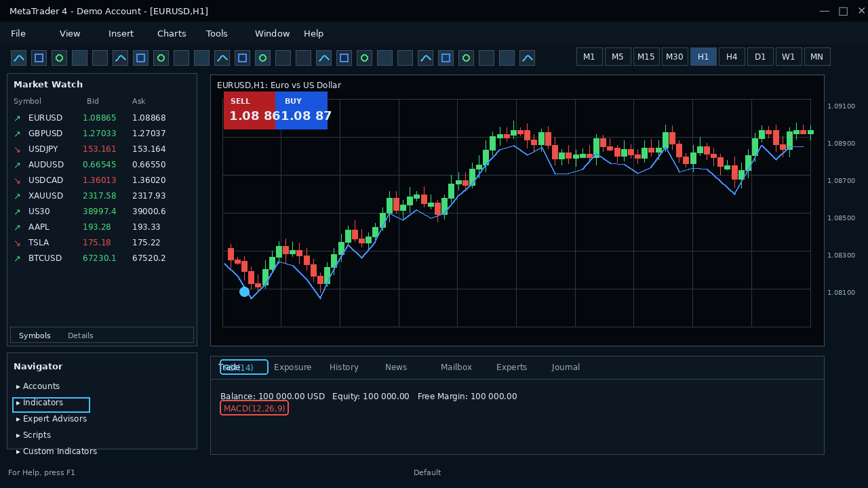This screenshot has height=488, width=868.
Task: Click the up-arrow trend icon beside GBPUSD
Action: 17,134
